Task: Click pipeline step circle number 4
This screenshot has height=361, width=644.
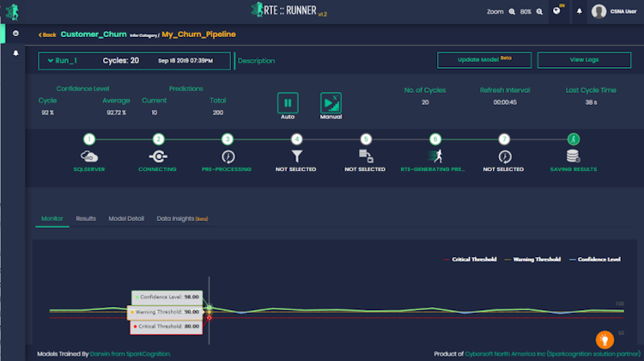Action: (x=296, y=139)
